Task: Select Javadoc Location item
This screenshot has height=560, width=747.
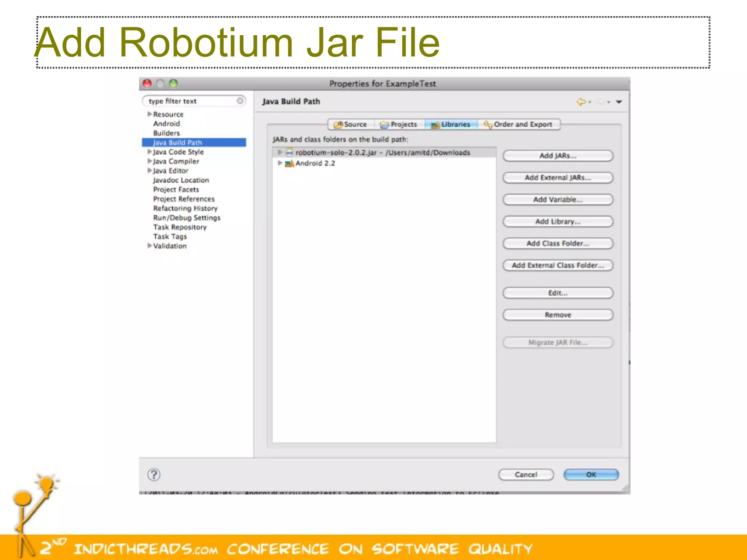Action: (181, 180)
